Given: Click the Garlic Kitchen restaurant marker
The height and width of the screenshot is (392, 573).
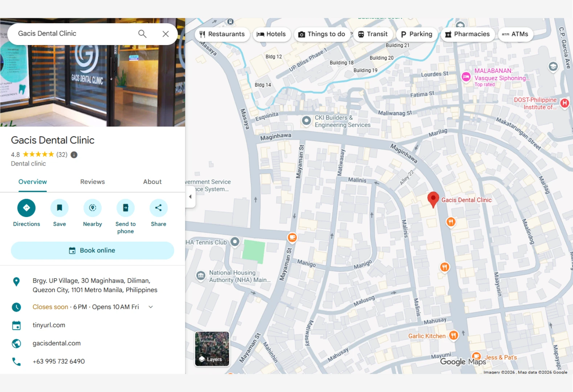Looking at the screenshot, I should coord(453,335).
